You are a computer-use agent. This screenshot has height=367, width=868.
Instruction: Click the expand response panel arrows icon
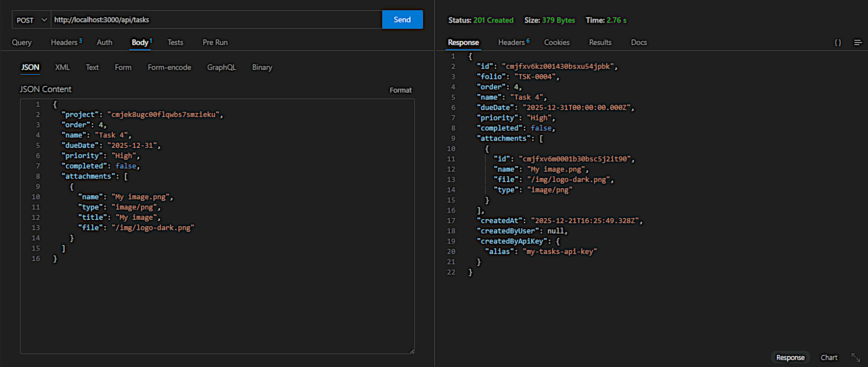pos(855,357)
